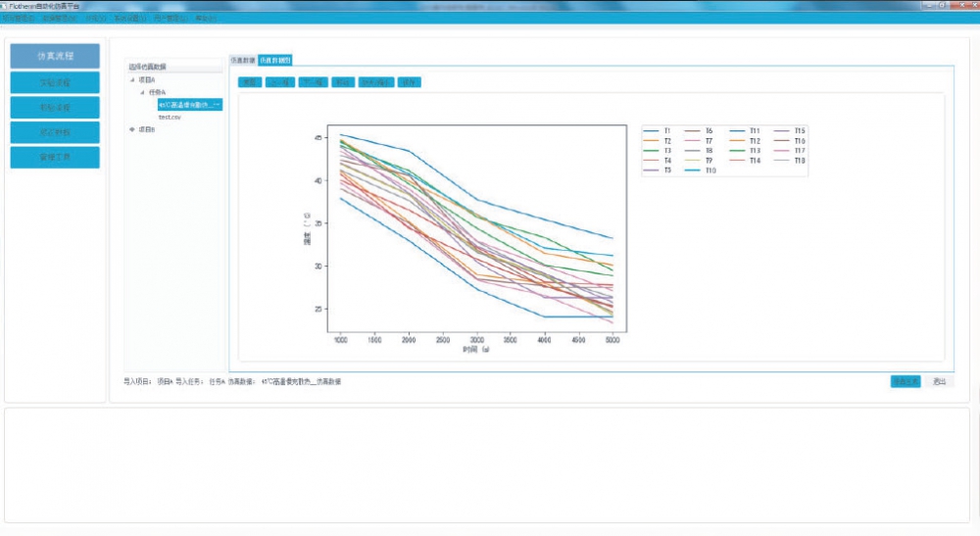Save the chart with 保存 button

(x=409, y=82)
